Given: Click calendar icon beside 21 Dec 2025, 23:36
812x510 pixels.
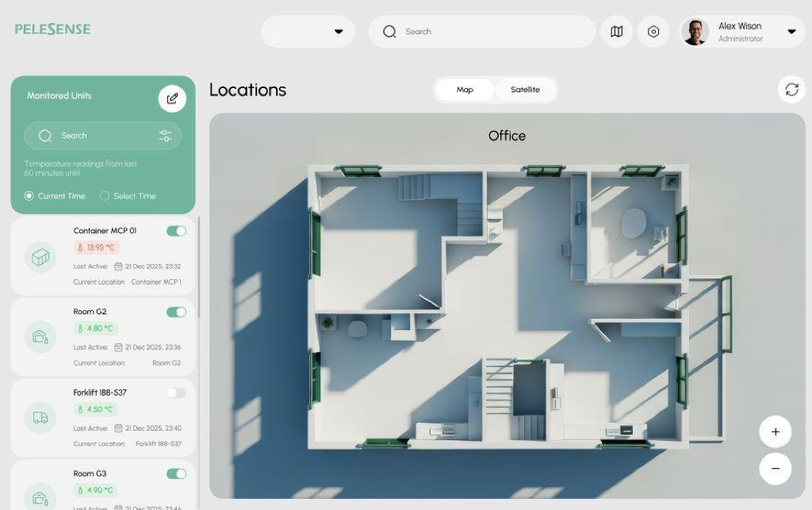Looking at the screenshot, I should click(x=118, y=347).
